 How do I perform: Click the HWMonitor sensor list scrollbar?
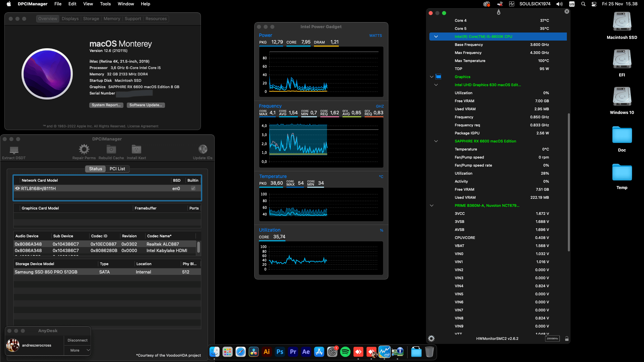click(x=569, y=182)
